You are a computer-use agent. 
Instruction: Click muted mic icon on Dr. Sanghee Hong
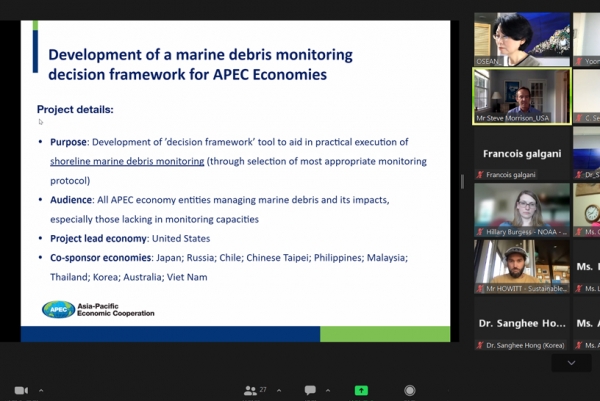480,346
